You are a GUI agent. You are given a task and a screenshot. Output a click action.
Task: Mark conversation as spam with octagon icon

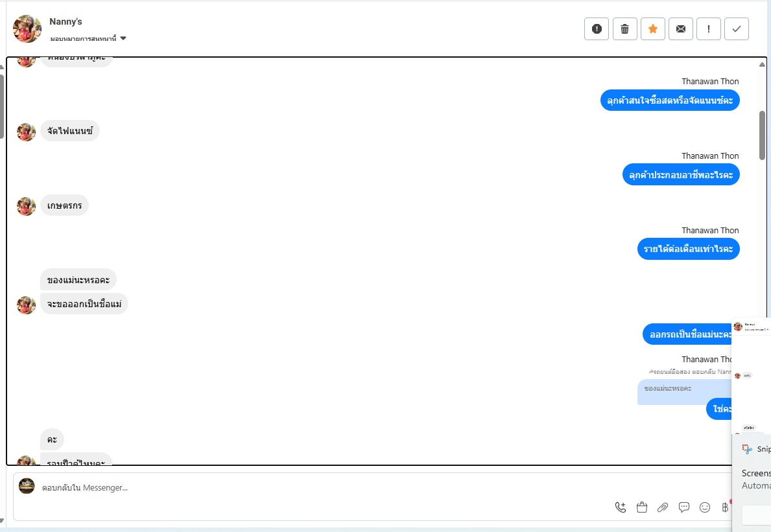[597, 29]
